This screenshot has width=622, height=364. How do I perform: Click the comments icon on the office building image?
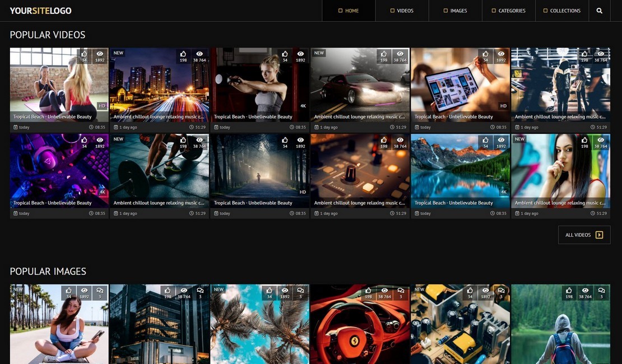[200, 290]
